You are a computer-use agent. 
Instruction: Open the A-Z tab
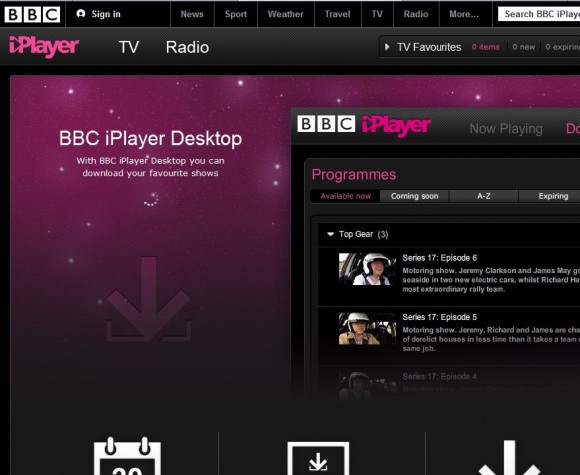pos(483,196)
